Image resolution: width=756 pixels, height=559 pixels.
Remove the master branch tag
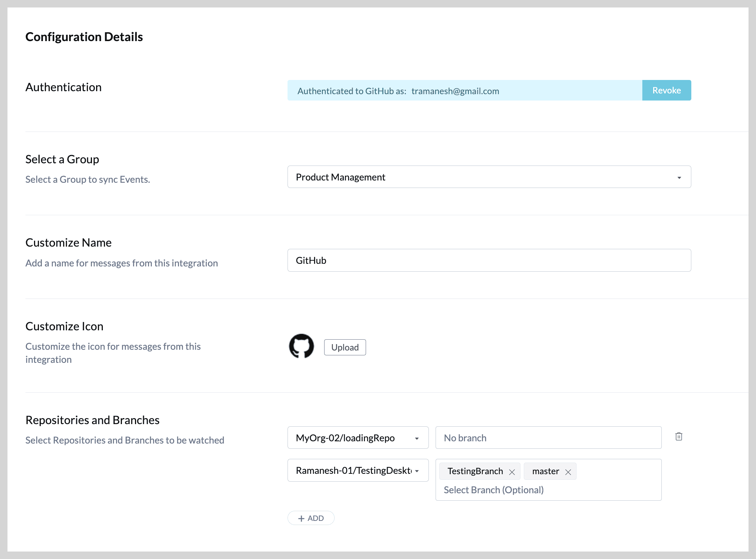568,472
